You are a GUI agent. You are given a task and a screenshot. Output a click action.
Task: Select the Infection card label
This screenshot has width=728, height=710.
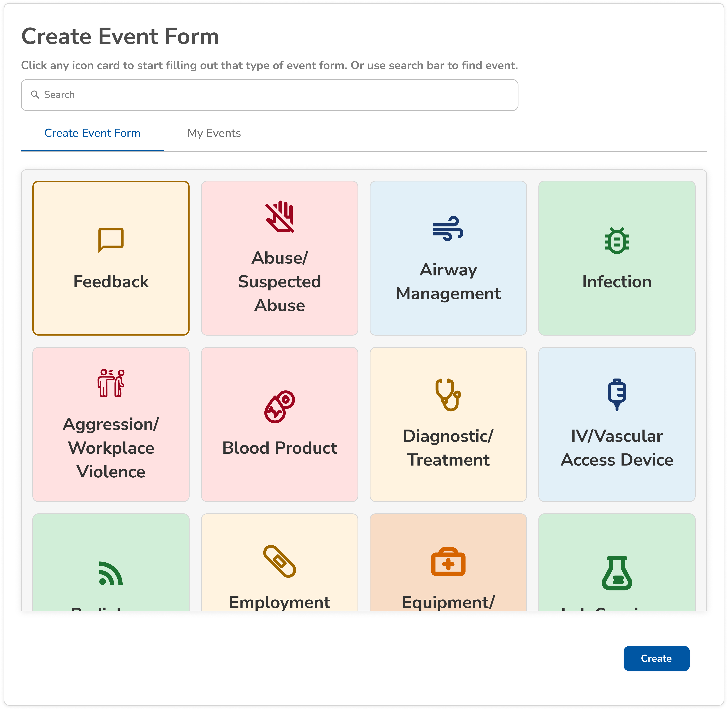click(617, 282)
